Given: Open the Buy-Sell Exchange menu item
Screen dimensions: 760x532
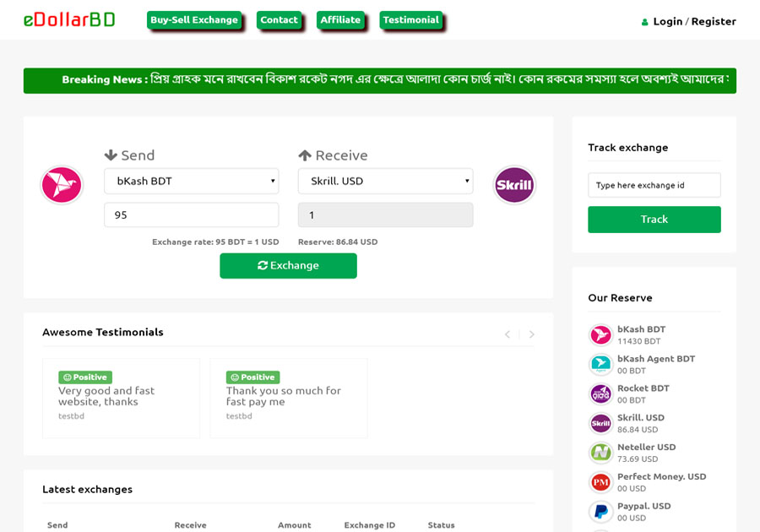Looking at the screenshot, I should coord(193,20).
